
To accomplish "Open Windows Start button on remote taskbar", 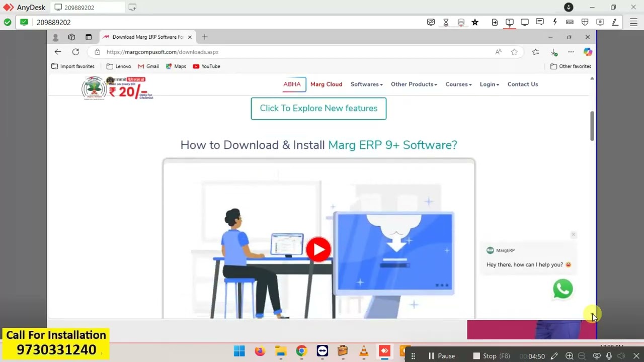I will [x=239, y=351].
